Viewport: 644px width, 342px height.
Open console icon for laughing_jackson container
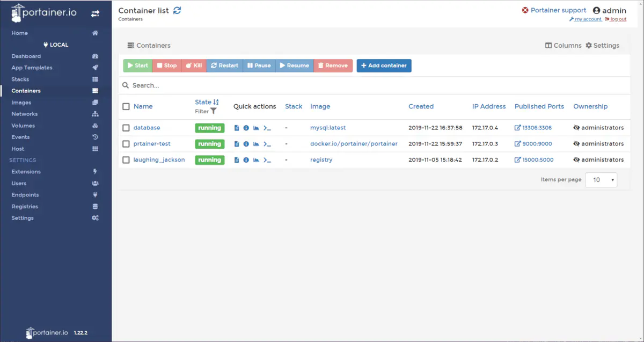(267, 160)
